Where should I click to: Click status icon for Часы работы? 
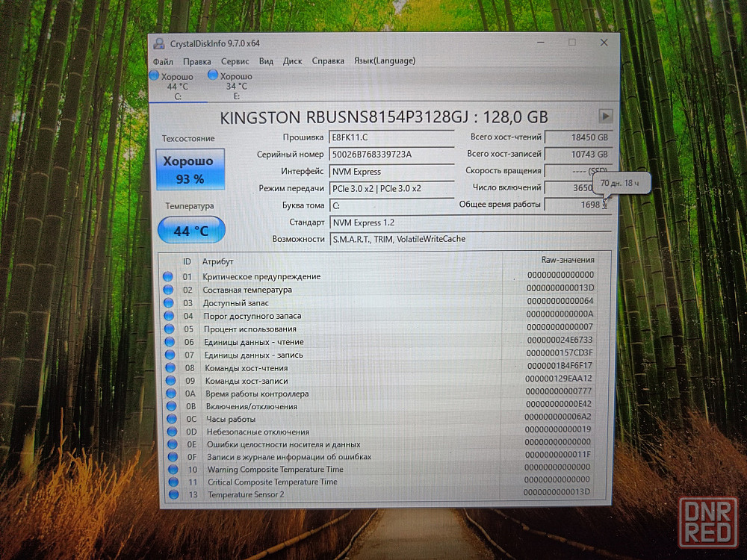click(x=172, y=419)
